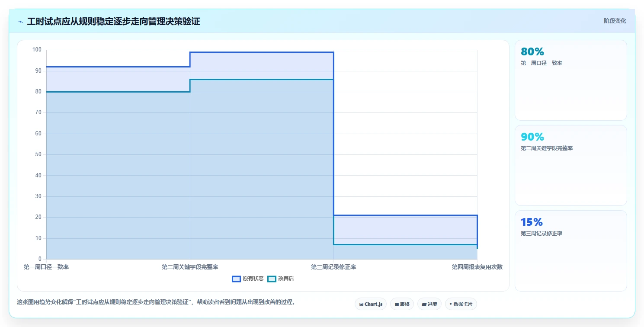Screen dimensions: 644x327
Task: Click the 改善后 legend label
Action: tap(286, 279)
